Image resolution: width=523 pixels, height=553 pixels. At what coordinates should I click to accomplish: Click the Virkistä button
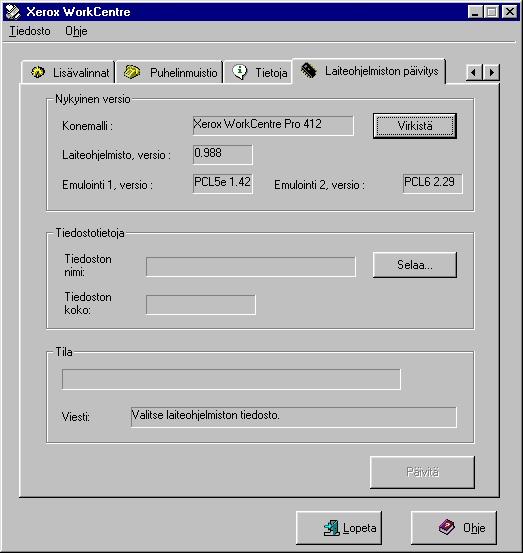coord(415,126)
